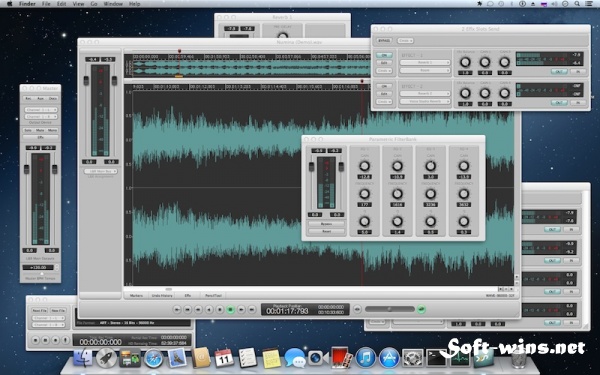Screen dimensions: 600x375
Task: Open first Channel output dropdown in Master window
Action: click(x=41, y=110)
